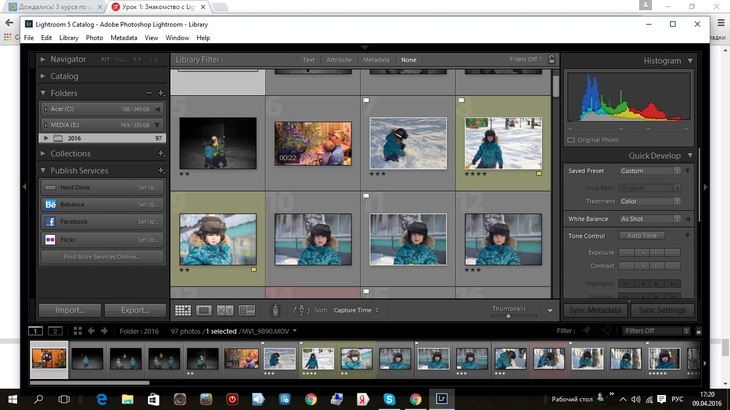Add new folder with plus icon

160,93
